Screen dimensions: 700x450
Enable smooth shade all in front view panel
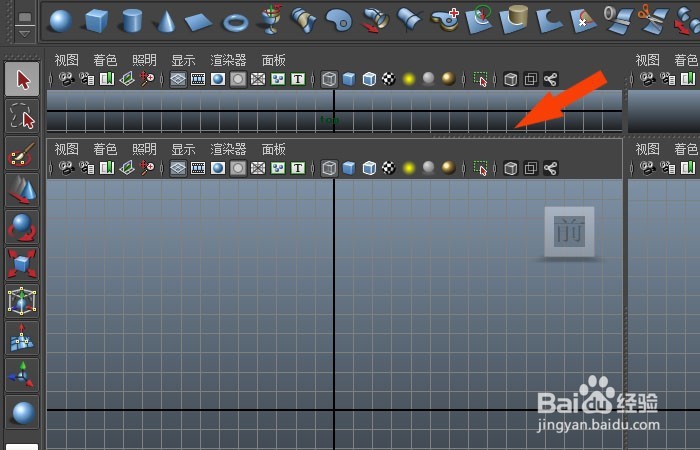click(349, 168)
